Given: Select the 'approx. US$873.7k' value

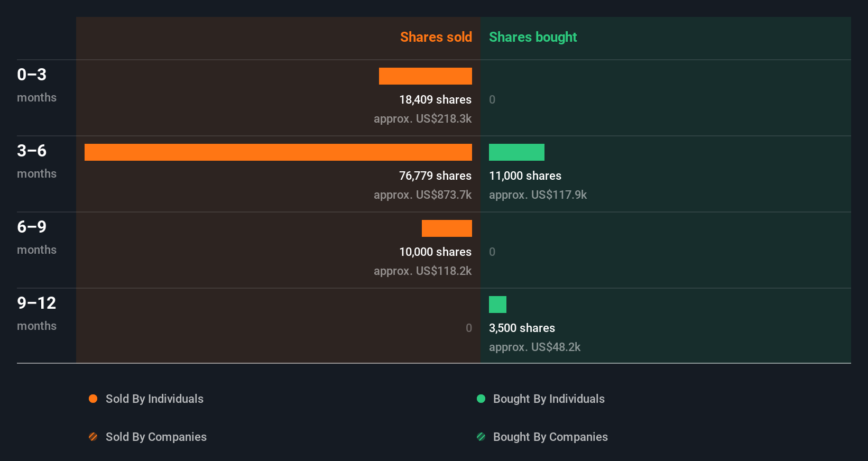Looking at the screenshot, I should click(422, 195).
